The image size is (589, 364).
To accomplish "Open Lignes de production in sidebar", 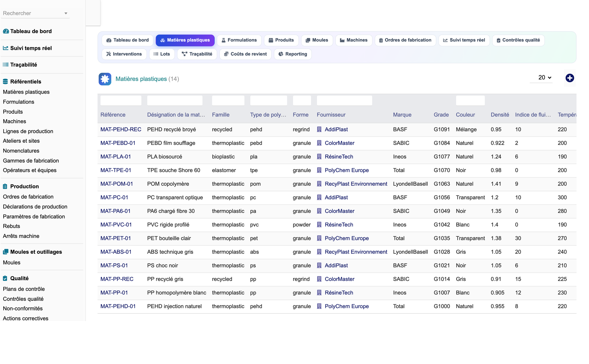I will coord(28,131).
